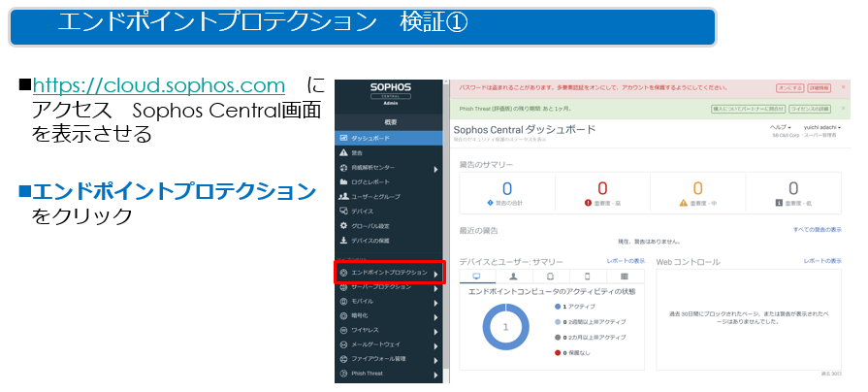868x392 pixels.
Task: Click the Sophos Central Admin logo
Action: [390, 95]
